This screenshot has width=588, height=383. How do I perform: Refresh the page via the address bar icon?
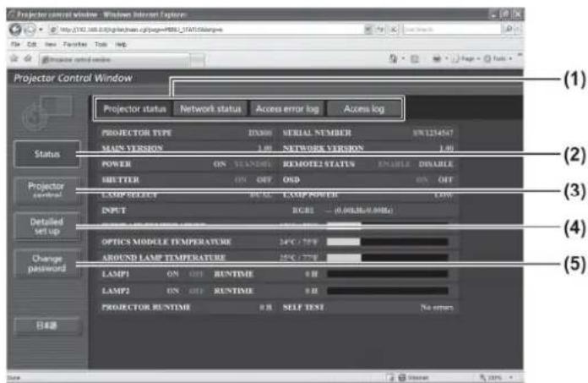[380, 30]
